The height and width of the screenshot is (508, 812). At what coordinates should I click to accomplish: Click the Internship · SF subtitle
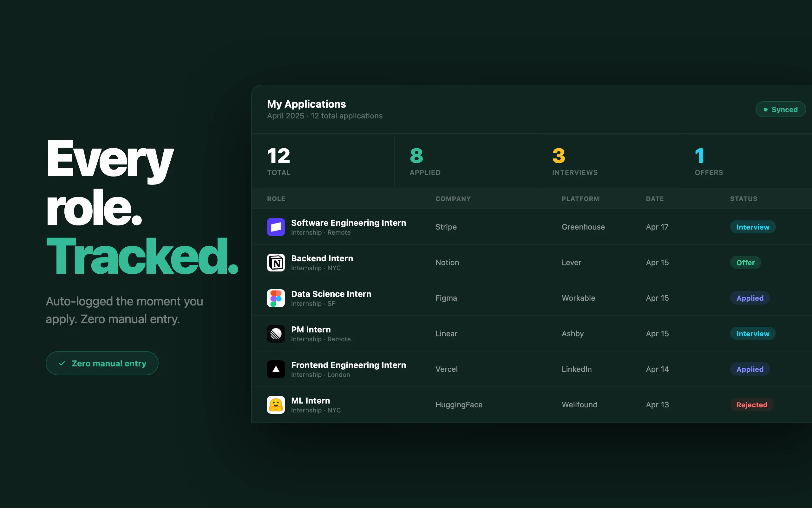(313, 304)
